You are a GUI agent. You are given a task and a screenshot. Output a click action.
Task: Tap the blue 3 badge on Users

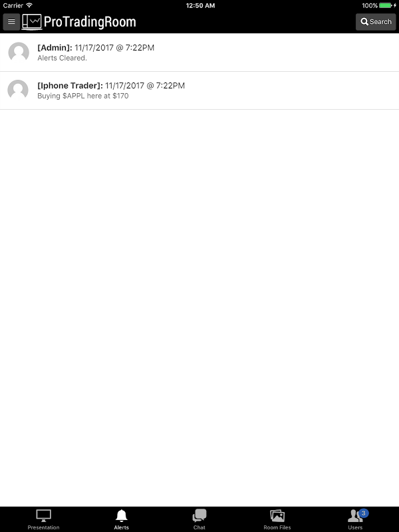[x=363, y=513]
